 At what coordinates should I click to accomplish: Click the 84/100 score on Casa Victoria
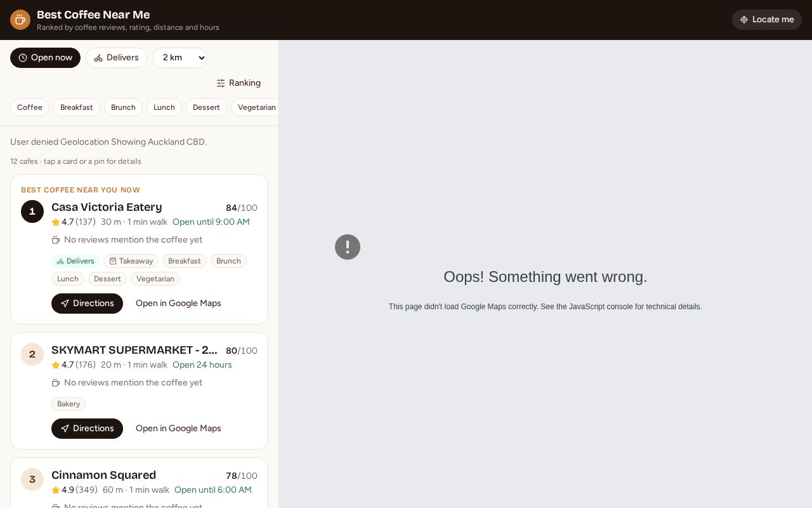coord(242,208)
